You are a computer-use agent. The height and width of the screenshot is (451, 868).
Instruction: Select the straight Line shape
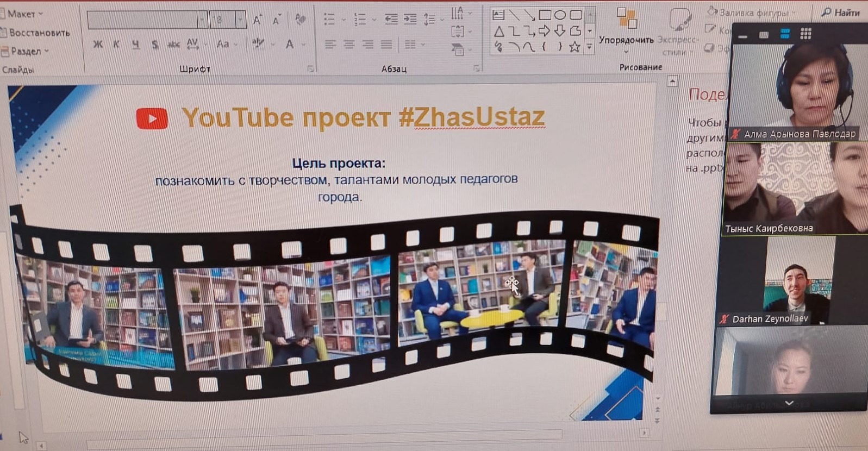pos(514,15)
